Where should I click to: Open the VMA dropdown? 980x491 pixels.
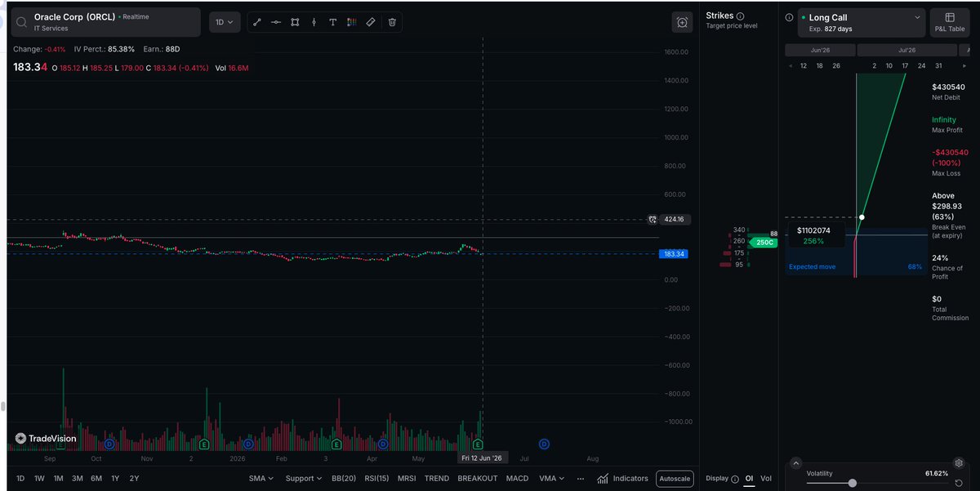552,479
